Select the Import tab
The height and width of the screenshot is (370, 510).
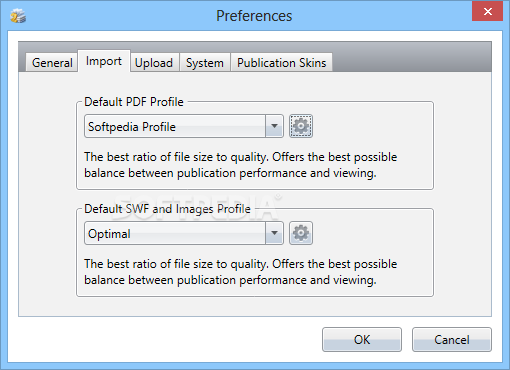pyautogui.click(x=104, y=61)
